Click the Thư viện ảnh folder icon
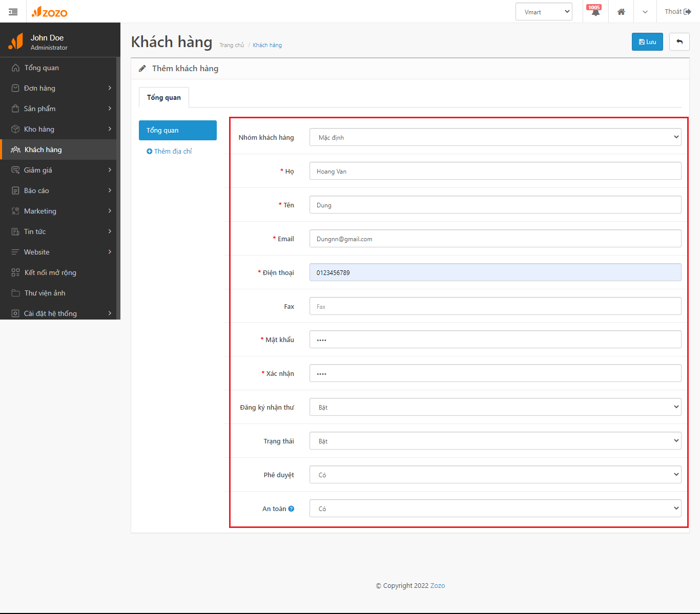700x614 pixels. click(15, 293)
